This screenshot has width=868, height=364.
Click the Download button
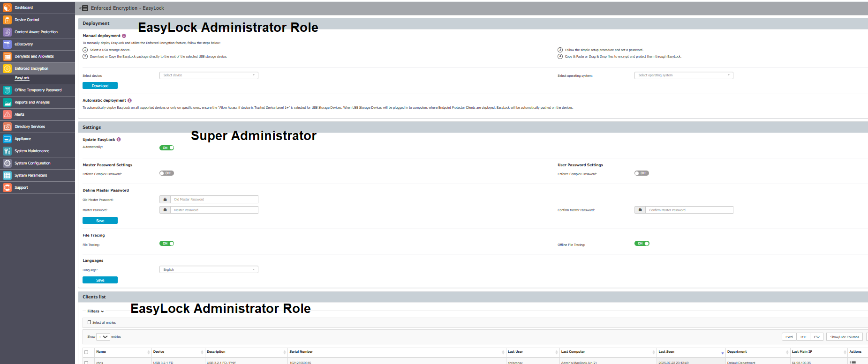pyautogui.click(x=100, y=86)
